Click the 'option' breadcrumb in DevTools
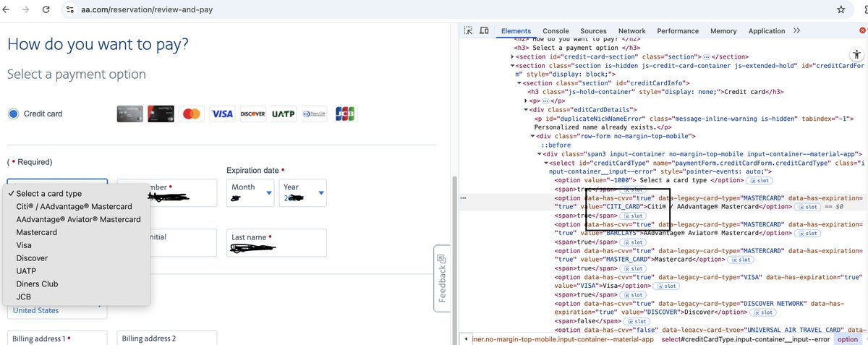The height and width of the screenshot is (345, 868). point(848,339)
